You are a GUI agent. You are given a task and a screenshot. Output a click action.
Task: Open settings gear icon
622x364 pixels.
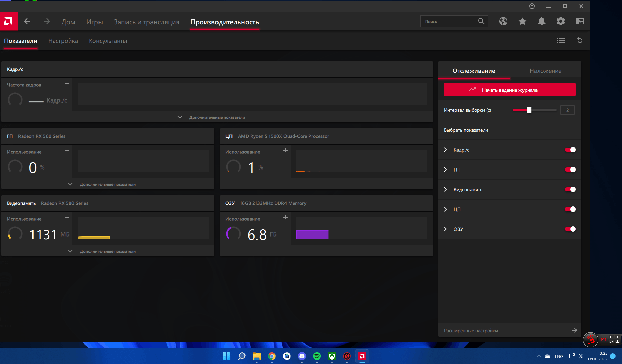click(560, 21)
